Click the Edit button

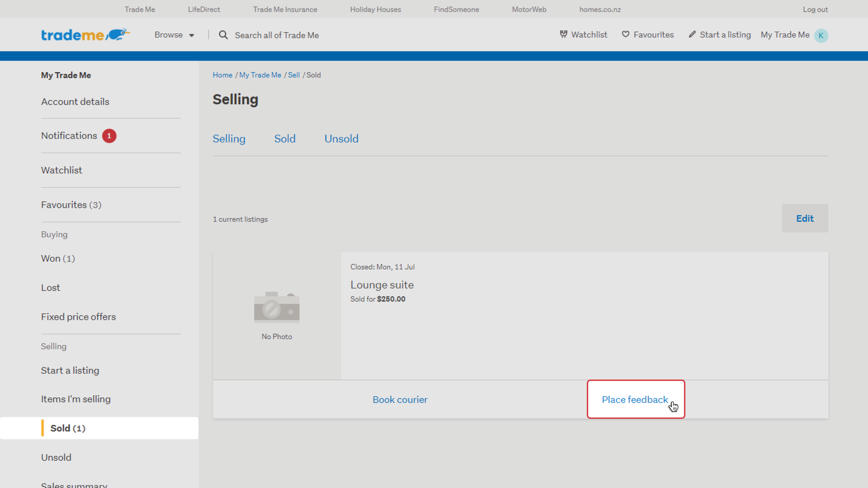805,218
